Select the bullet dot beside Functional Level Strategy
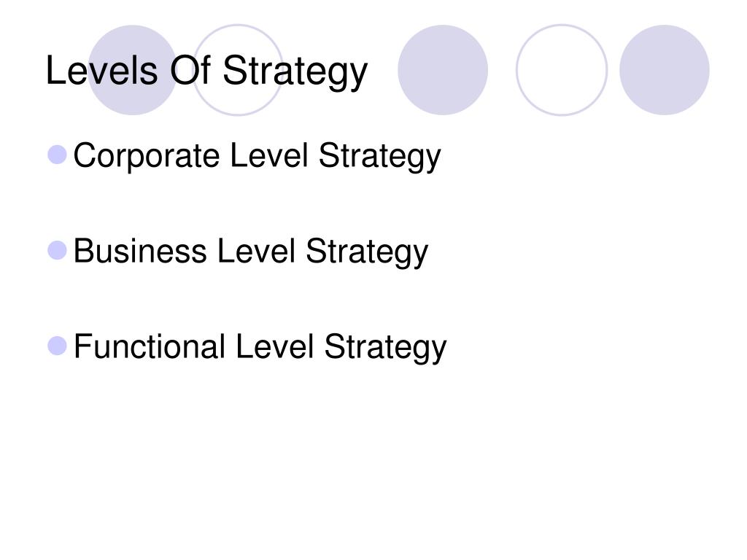This screenshot has width=747, height=560. [57, 346]
